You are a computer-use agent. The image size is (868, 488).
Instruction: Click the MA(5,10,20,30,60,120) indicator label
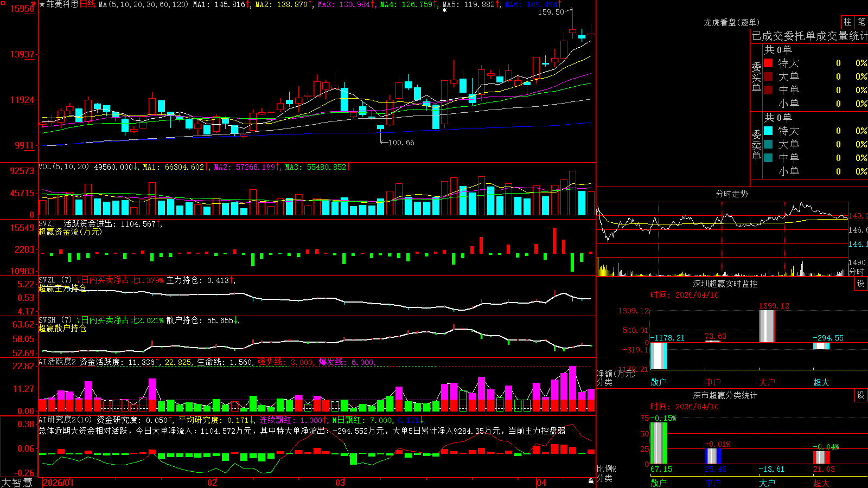tap(143, 4)
